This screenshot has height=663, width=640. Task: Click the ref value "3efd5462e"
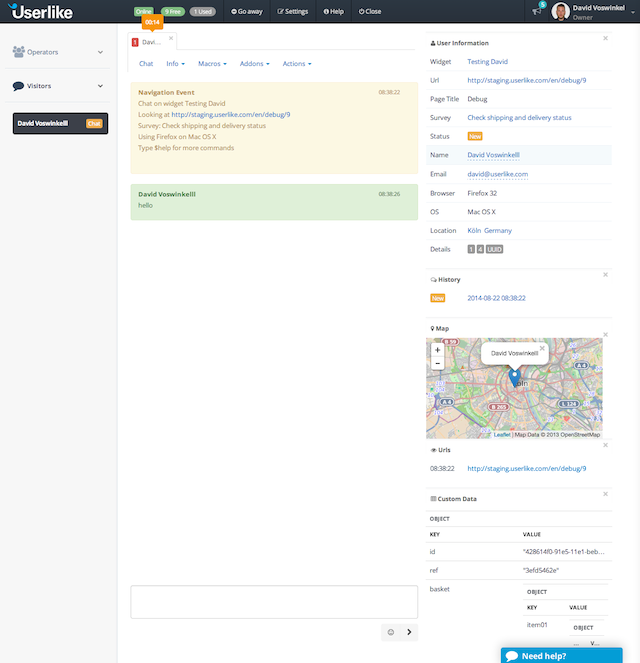pos(541,570)
